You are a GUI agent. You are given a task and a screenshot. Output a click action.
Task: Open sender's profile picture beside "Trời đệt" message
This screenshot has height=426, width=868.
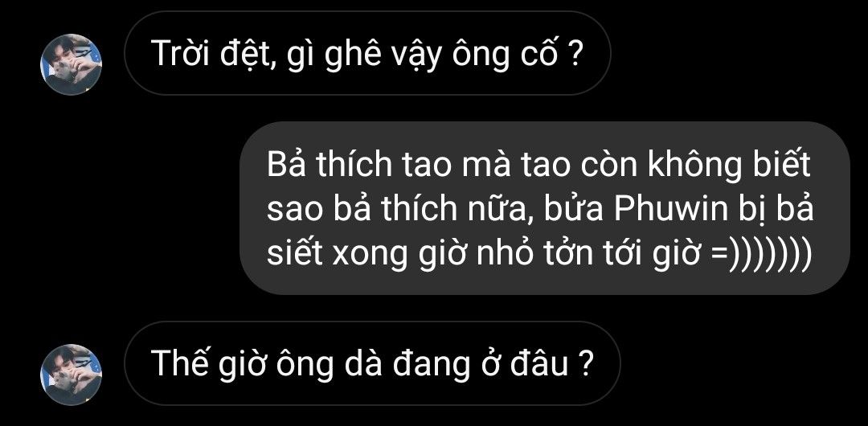coord(71,64)
